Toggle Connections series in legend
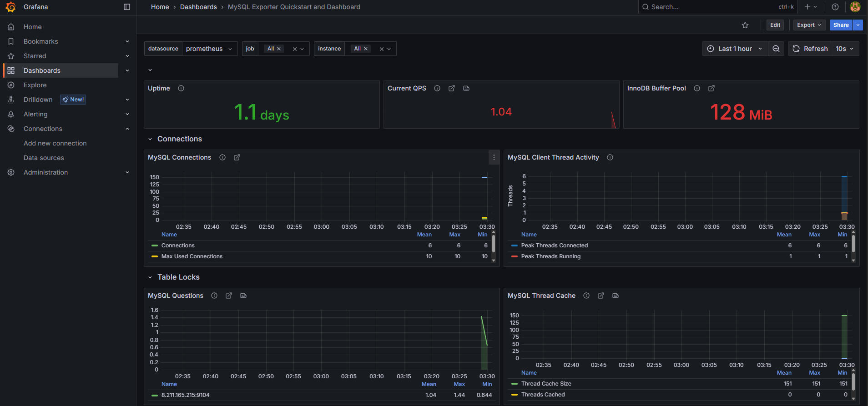868x406 pixels. pos(178,246)
